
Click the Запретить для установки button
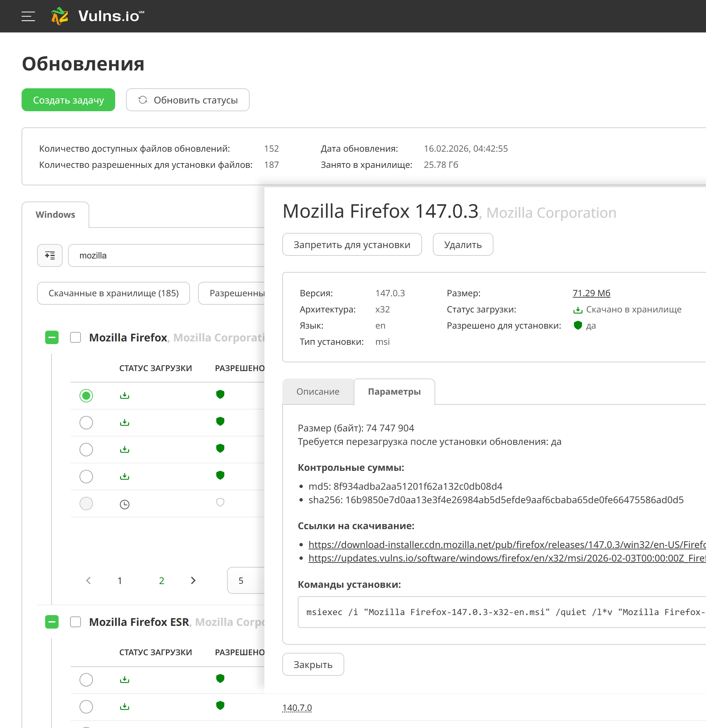tap(352, 245)
